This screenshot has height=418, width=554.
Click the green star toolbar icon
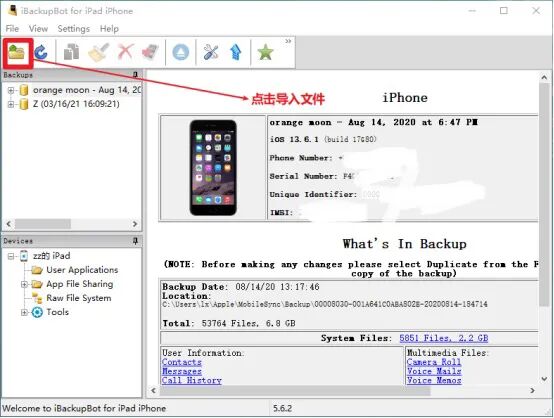265,52
